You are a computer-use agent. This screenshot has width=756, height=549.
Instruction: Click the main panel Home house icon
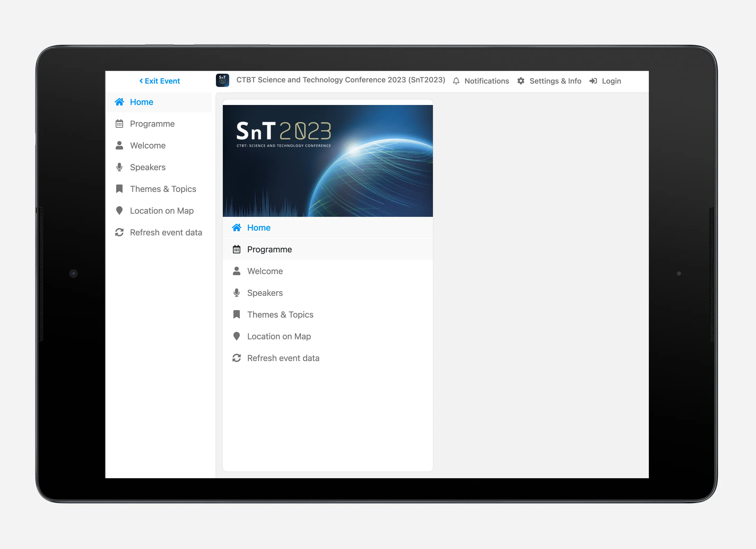click(x=237, y=227)
